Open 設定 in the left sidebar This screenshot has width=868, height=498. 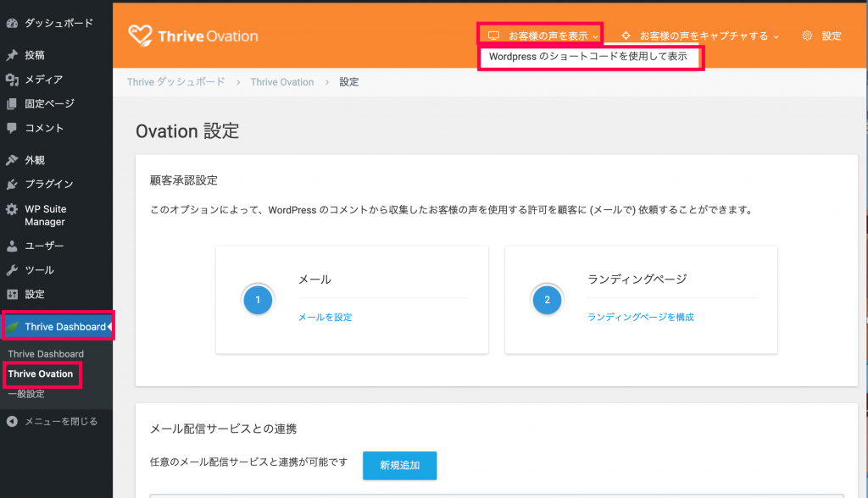[x=34, y=295]
